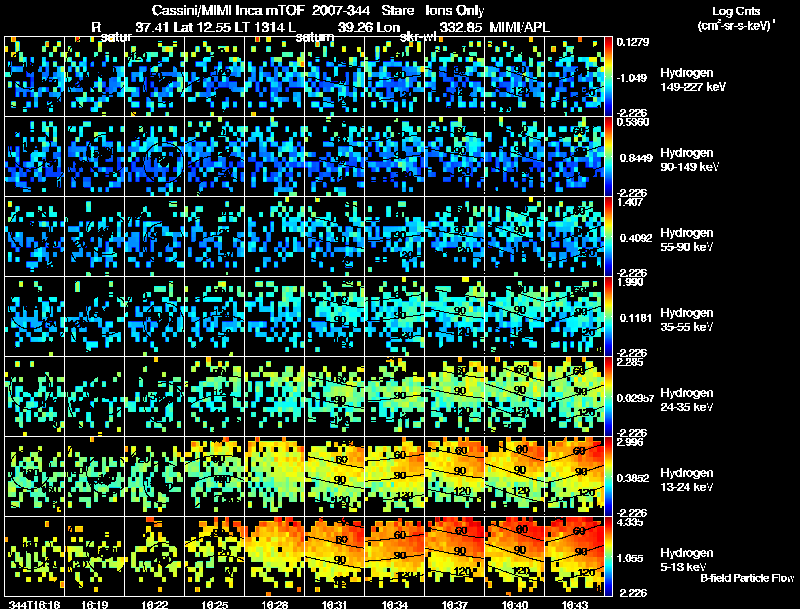Screen dimensions: 800x609
Task: Click the '16:34' time label
Action: click(x=395, y=605)
